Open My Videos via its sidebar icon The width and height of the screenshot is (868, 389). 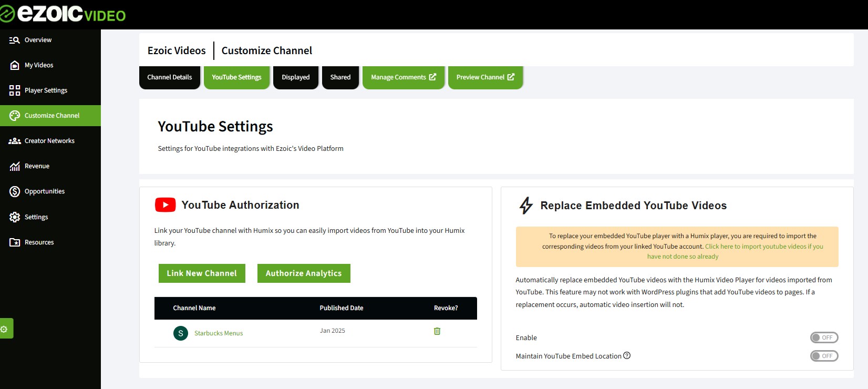[15, 65]
